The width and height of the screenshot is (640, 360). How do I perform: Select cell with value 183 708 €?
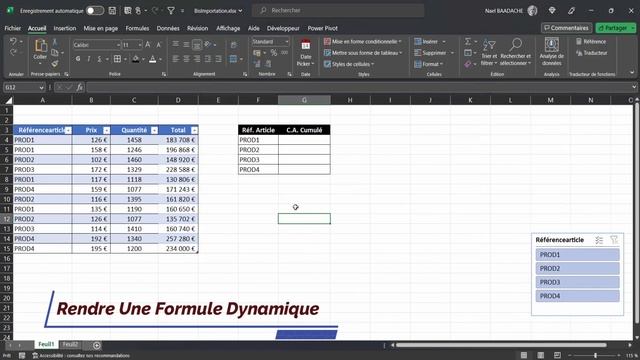tap(178, 140)
